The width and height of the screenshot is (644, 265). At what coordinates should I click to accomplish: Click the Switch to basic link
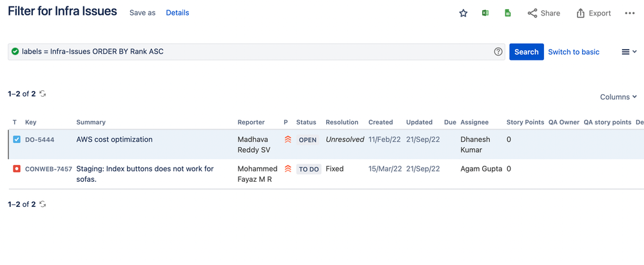click(x=574, y=52)
